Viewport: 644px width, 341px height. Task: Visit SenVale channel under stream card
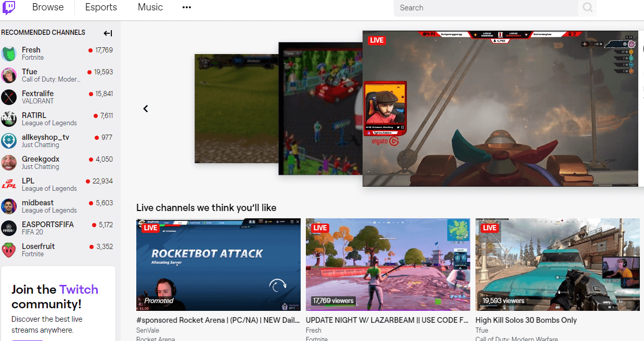[x=148, y=331]
